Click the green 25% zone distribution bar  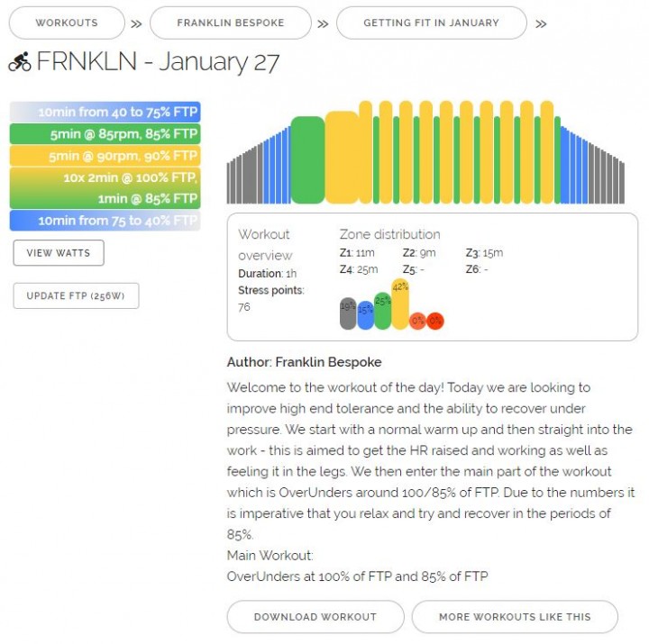[x=382, y=311]
